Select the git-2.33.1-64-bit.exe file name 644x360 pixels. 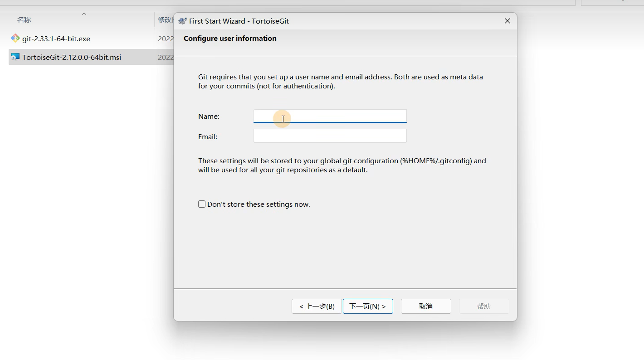[x=56, y=39]
